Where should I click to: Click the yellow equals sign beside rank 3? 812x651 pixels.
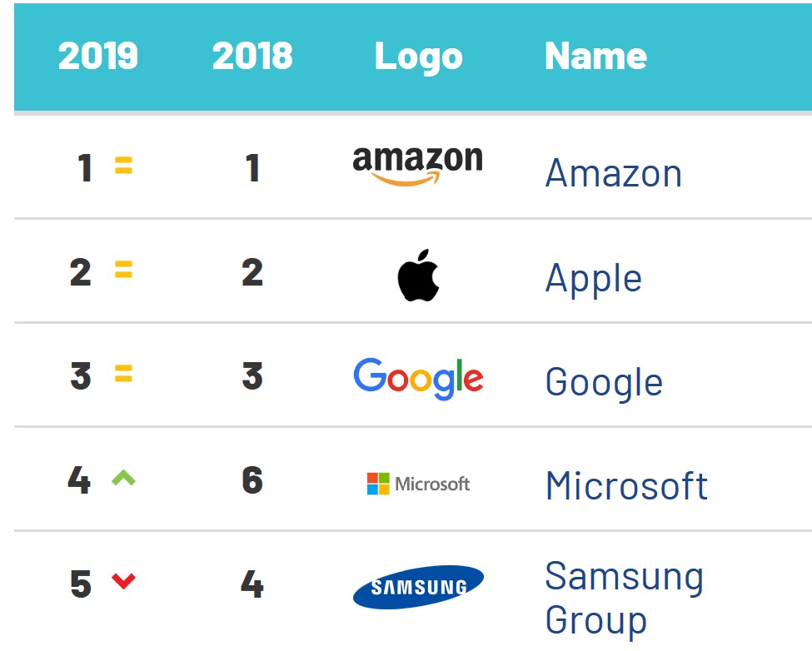click(123, 375)
